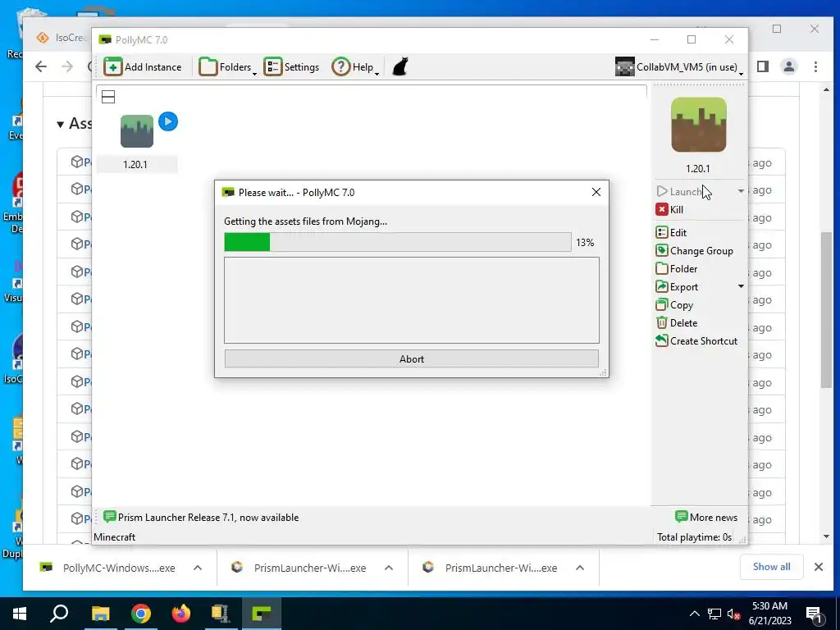The width and height of the screenshot is (840, 630).
Task: Close the Please wait dialog
Action: (596, 192)
